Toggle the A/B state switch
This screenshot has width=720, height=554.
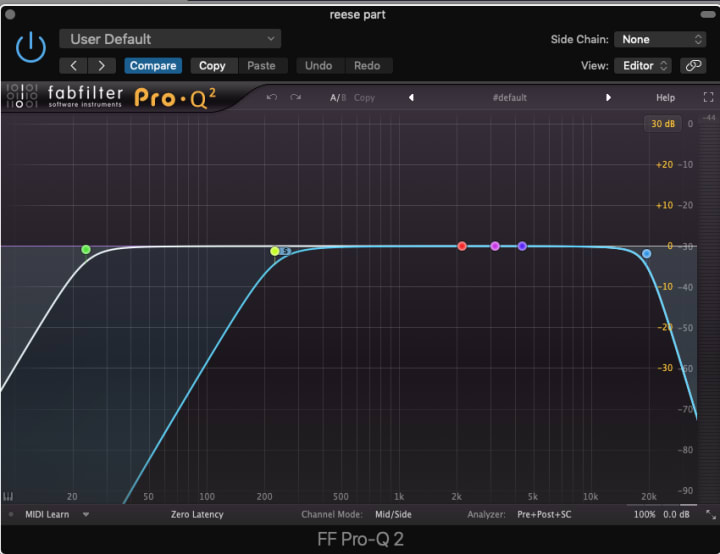[338, 98]
